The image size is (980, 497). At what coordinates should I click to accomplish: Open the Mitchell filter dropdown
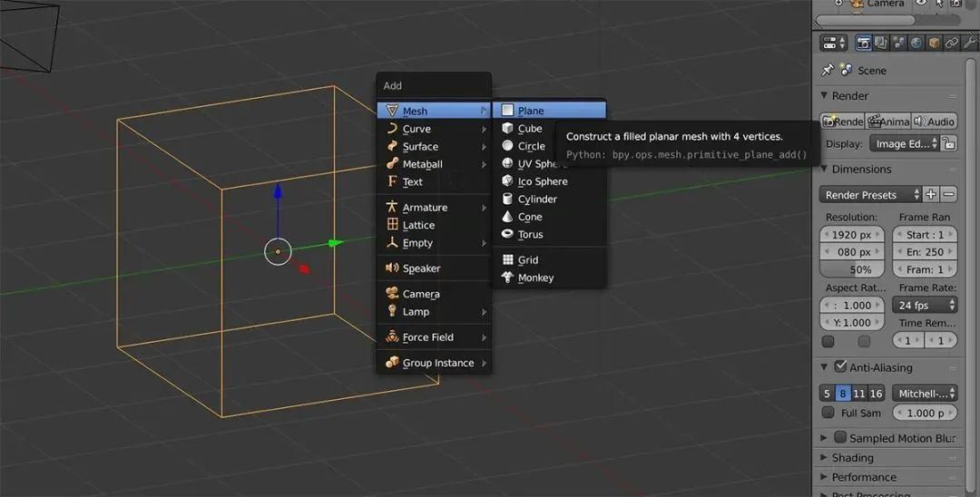click(x=925, y=394)
